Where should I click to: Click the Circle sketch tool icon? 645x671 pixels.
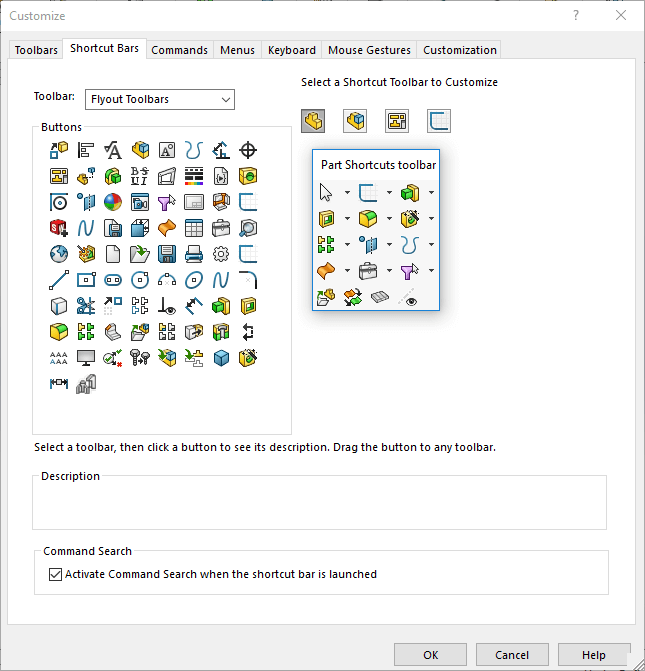point(140,280)
